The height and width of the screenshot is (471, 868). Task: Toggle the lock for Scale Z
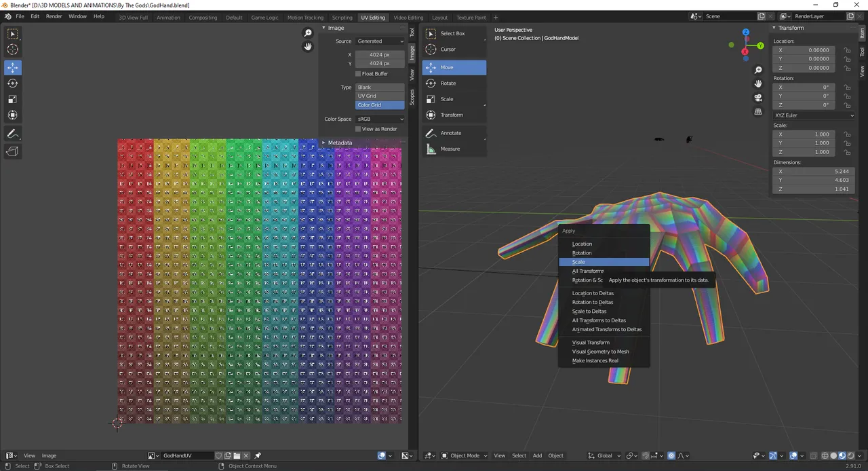point(847,152)
